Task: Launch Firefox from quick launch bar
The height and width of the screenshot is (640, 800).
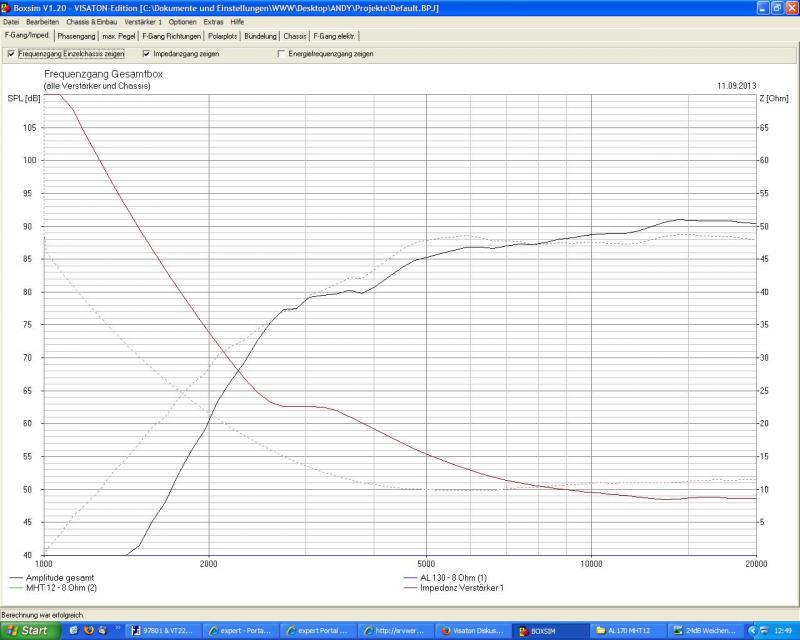Action: click(88, 631)
